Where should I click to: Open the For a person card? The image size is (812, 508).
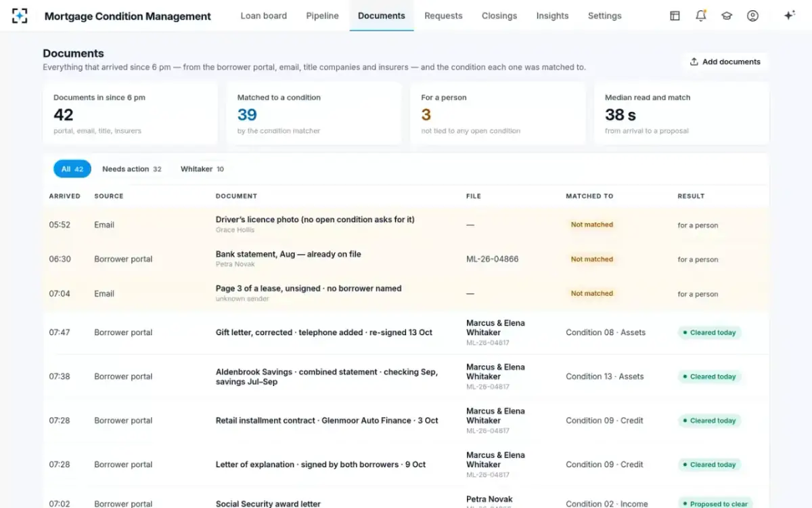tap(498, 114)
